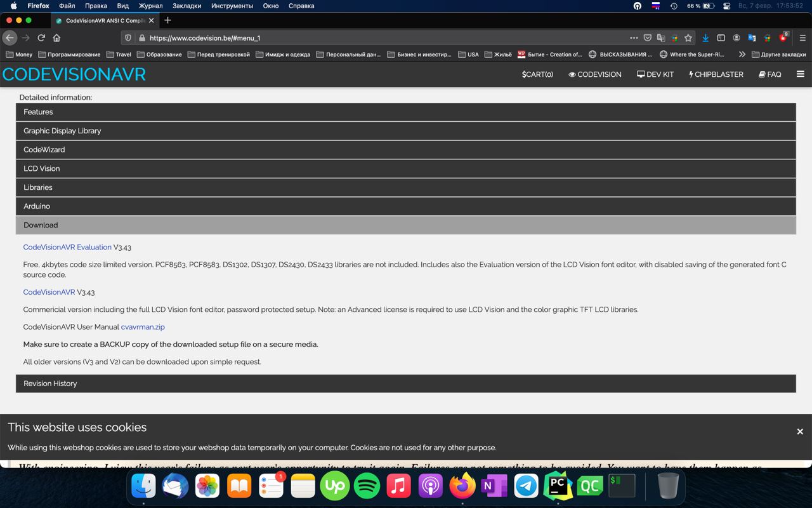812x508 pixels.
Task: Open Podcasts app in the Dock
Action: pos(430,486)
